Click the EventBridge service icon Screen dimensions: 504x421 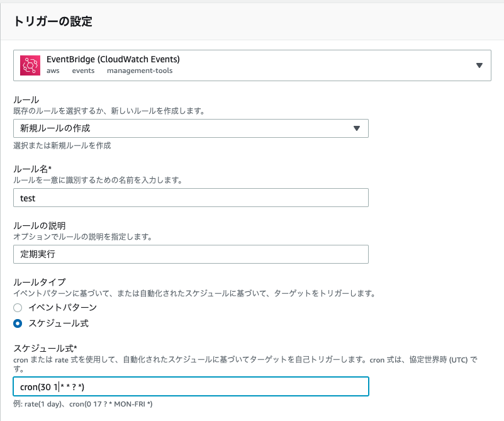coord(30,65)
